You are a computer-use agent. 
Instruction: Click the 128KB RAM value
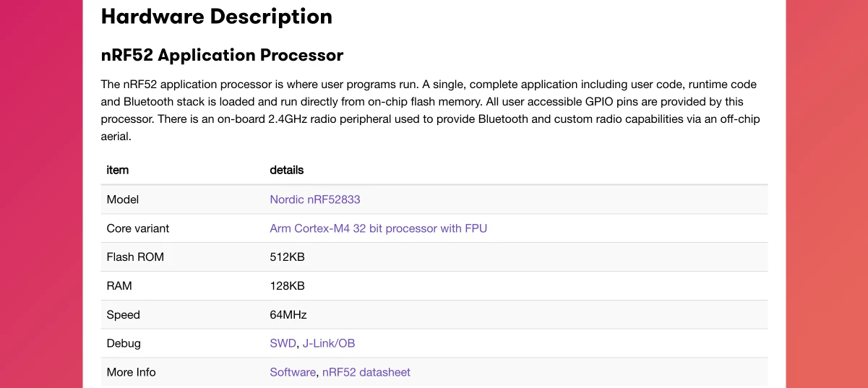click(x=287, y=286)
